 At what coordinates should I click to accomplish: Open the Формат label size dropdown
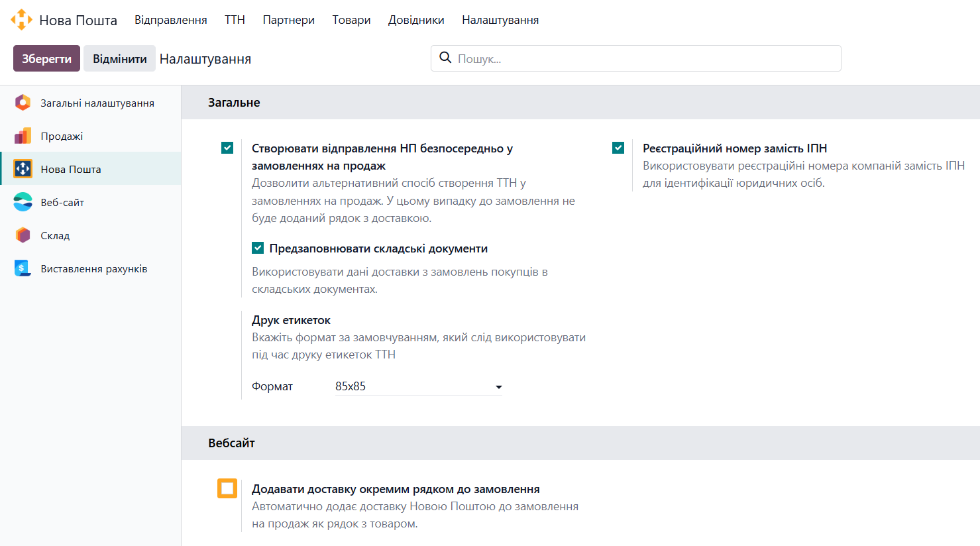click(419, 386)
